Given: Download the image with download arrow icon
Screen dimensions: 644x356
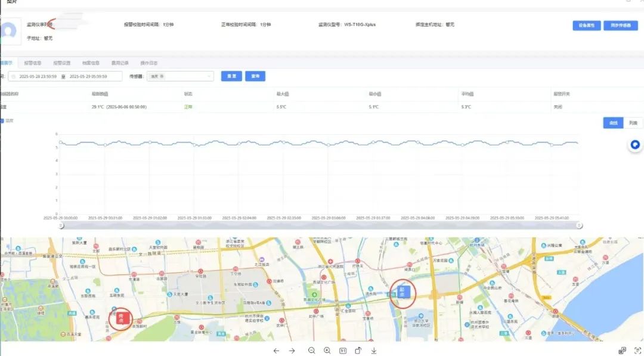Looking at the screenshot, I should [374, 351].
